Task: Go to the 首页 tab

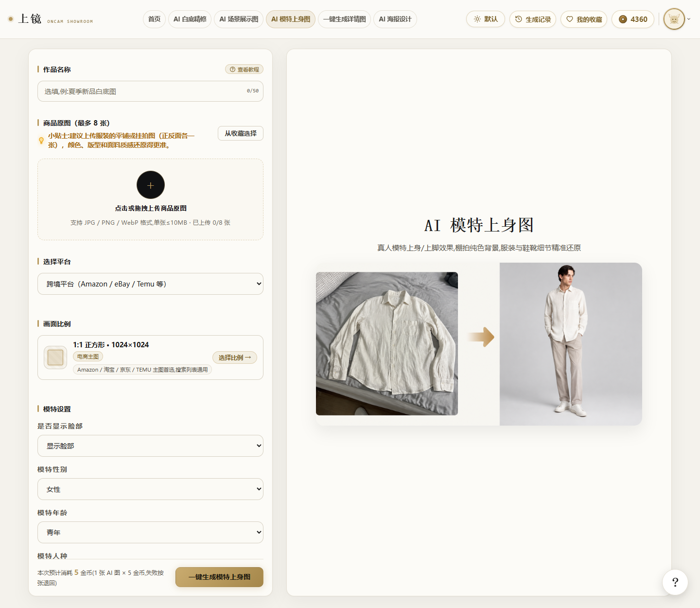Action: point(154,19)
